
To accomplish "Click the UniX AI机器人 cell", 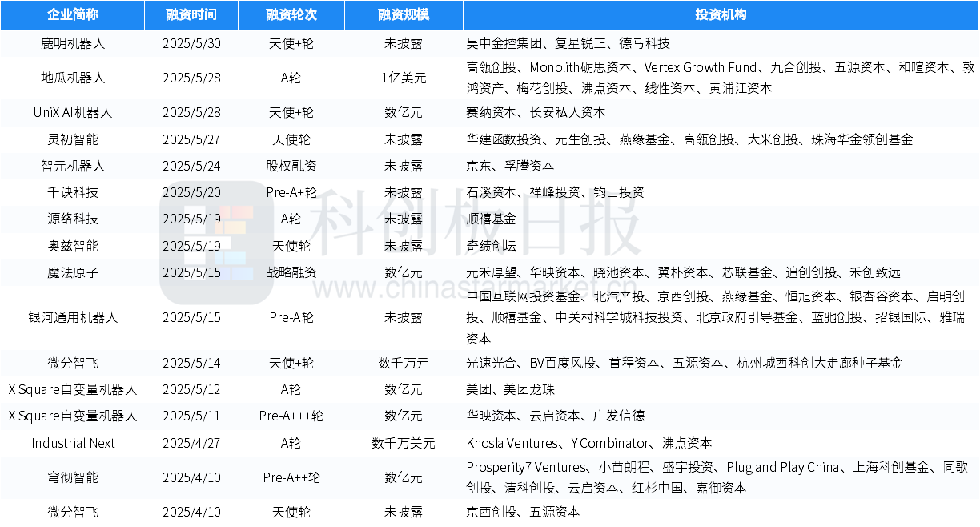I will (x=72, y=112).
